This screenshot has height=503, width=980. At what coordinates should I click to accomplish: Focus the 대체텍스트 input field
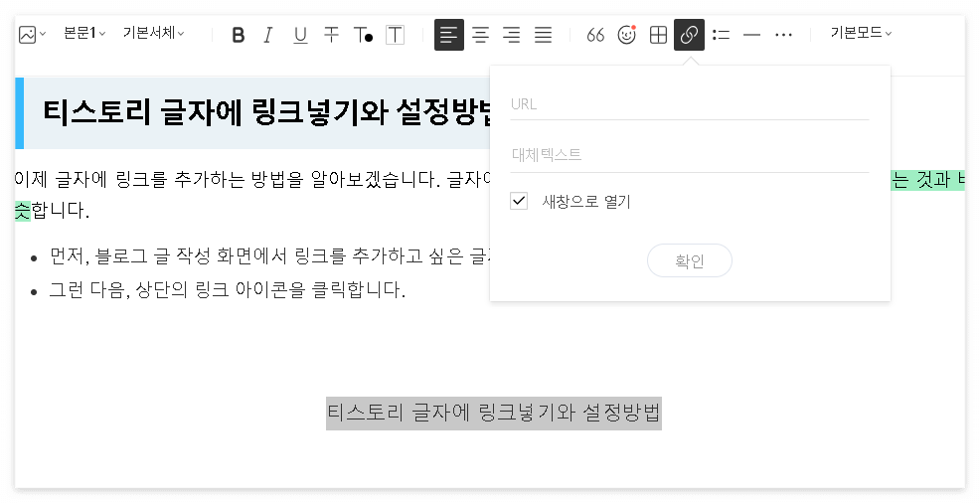pyautogui.click(x=690, y=155)
